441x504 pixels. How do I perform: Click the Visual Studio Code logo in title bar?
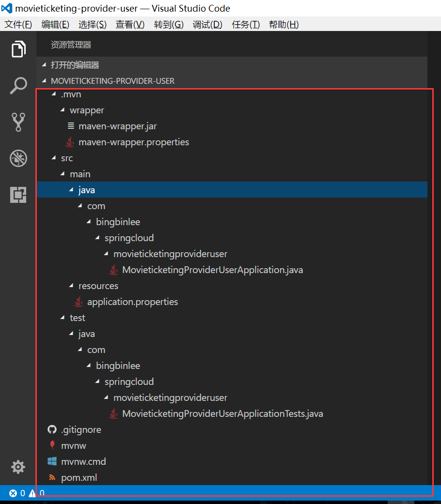7,8
